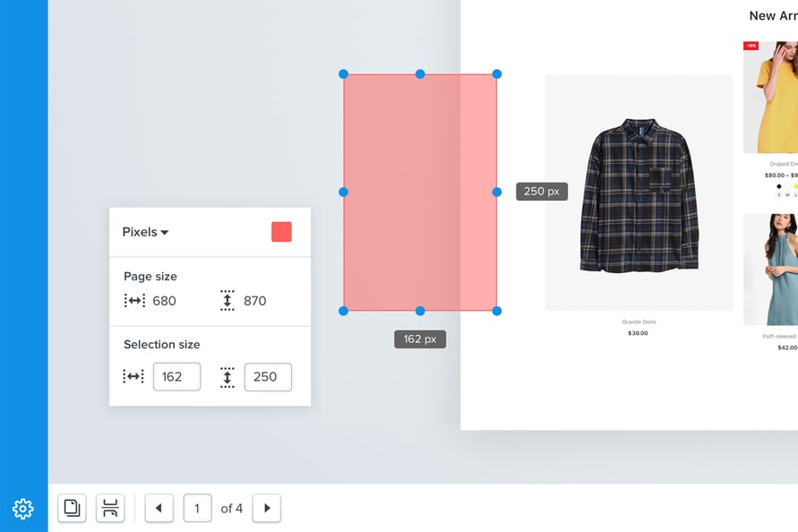The image size is (798, 532).
Task: Click the page break icon in bottom toolbar
Action: pos(110,508)
